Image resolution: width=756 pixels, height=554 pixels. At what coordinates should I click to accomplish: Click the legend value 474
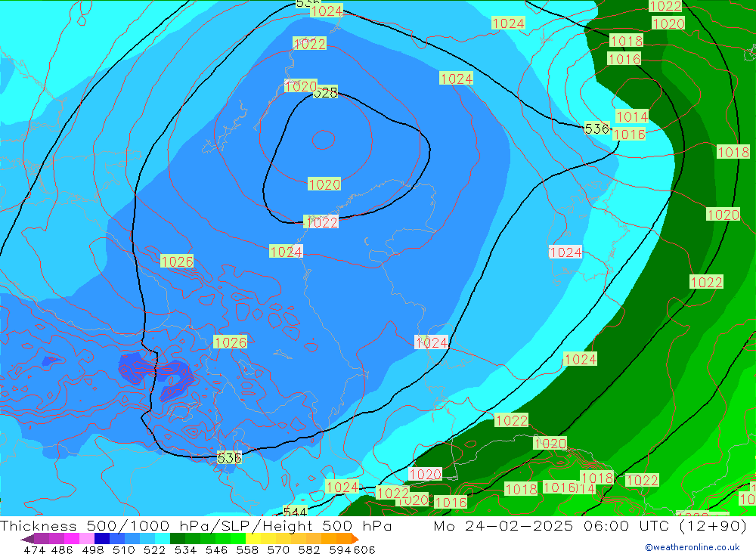click(35, 549)
